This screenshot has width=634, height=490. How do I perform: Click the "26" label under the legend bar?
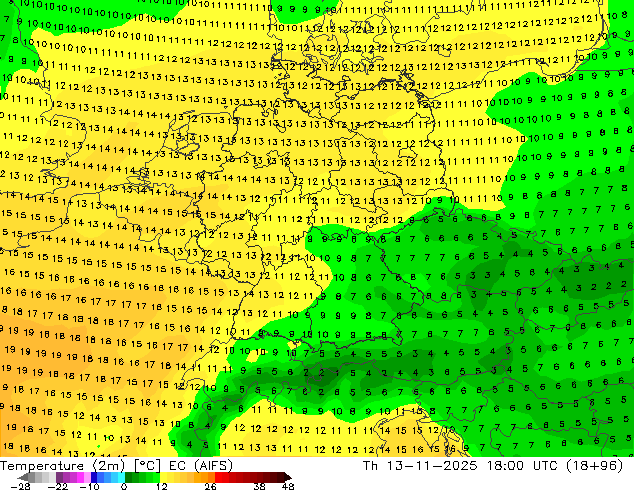pos(210,486)
